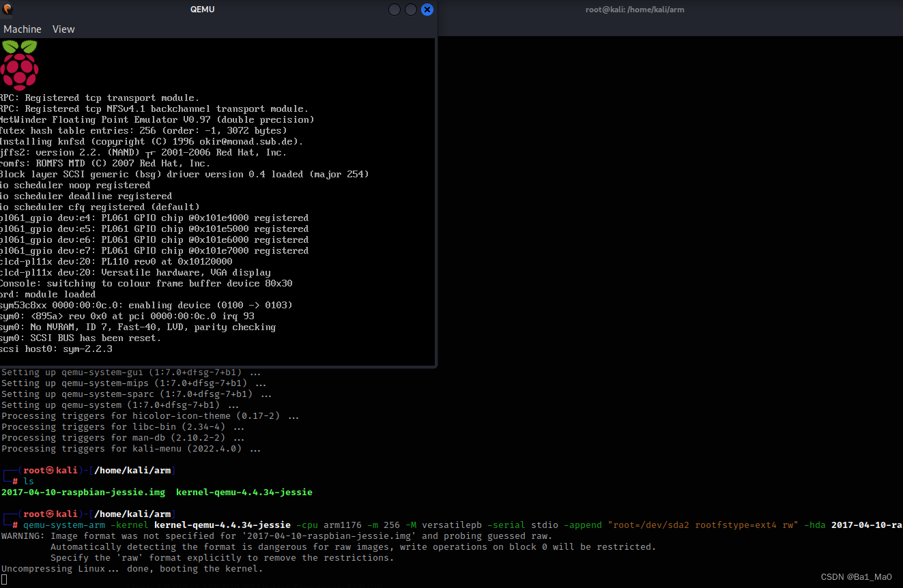Minimize the QEMU window
Screen dimensions: 903x588
(395, 10)
